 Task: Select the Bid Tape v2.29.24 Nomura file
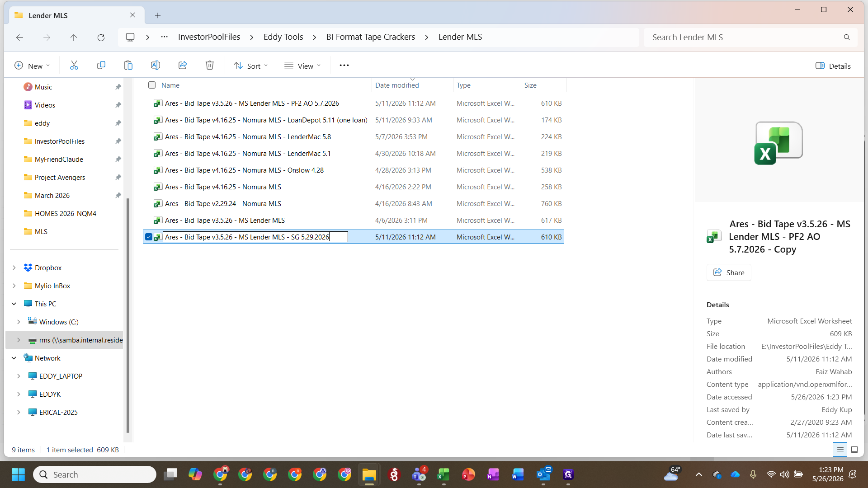tap(223, 203)
